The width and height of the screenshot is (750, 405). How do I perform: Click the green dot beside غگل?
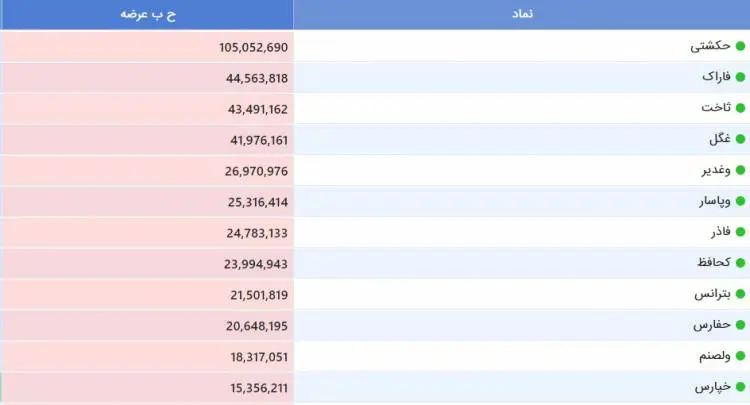click(x=740, y=139)
